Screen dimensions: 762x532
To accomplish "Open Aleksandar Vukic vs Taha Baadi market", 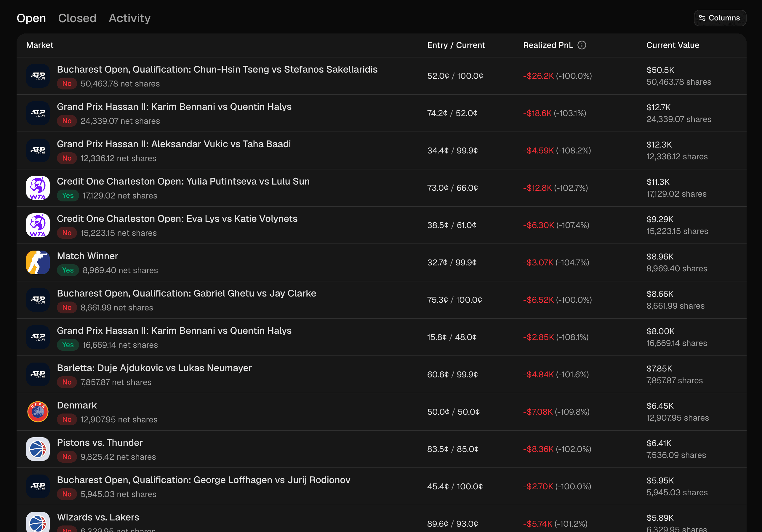I will click(x=174, y=144).
